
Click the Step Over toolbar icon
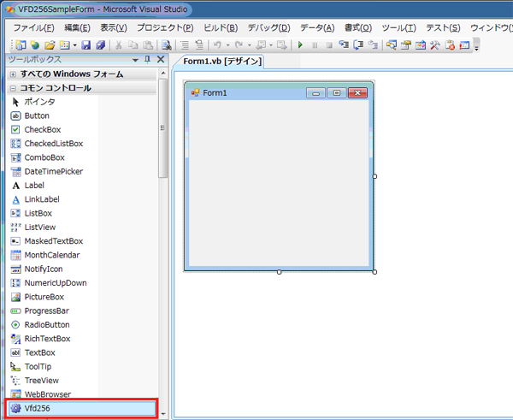pos(358,44)
